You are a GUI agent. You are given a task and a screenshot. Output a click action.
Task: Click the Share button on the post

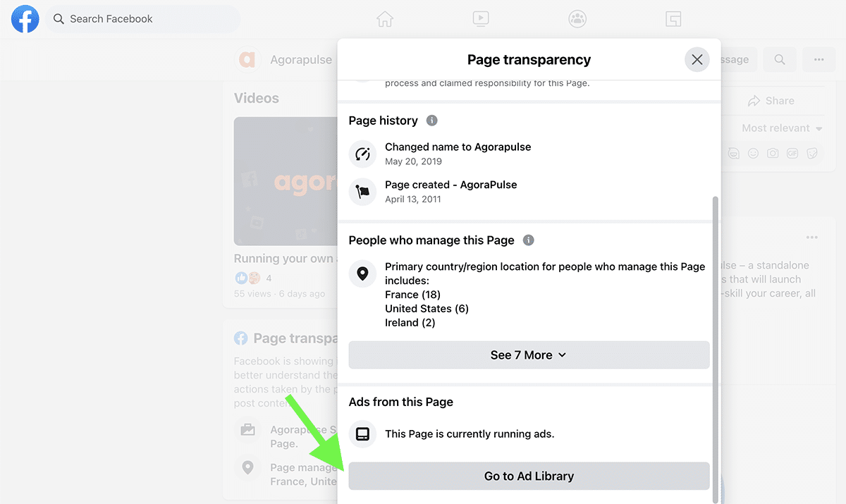coord(771,101)
